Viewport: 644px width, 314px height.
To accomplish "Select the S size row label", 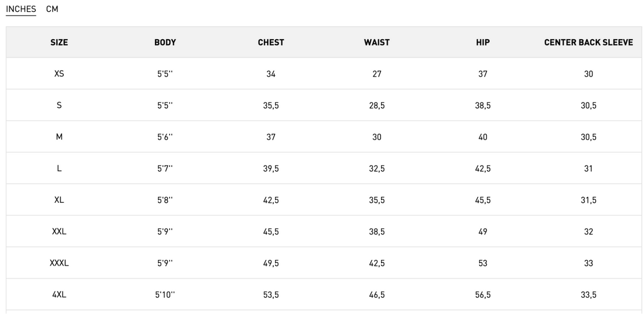I will (59, 106).
